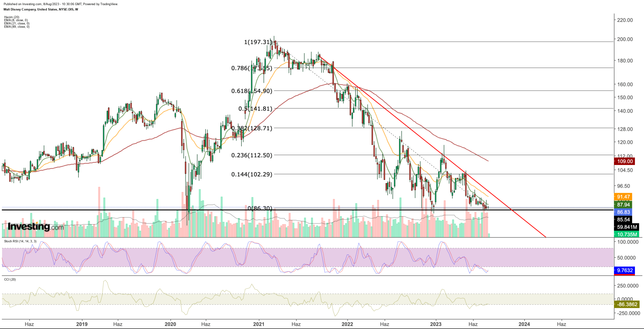
Task: Click the Fibonacci label '0.236(112.50)'
Action: pyautogui.click(x=252, y=155)
